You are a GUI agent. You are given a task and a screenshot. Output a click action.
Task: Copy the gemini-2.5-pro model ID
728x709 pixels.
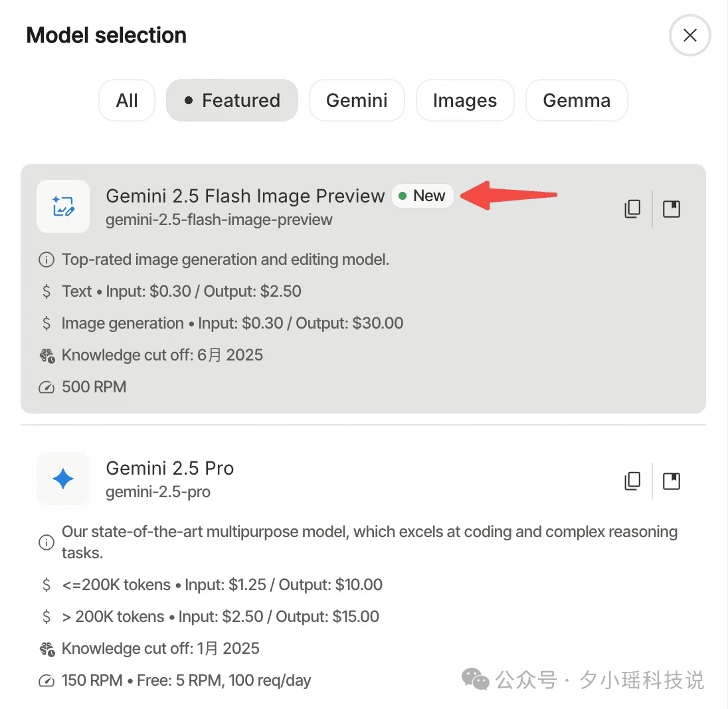pyautogui.click(x=632, y=481)
